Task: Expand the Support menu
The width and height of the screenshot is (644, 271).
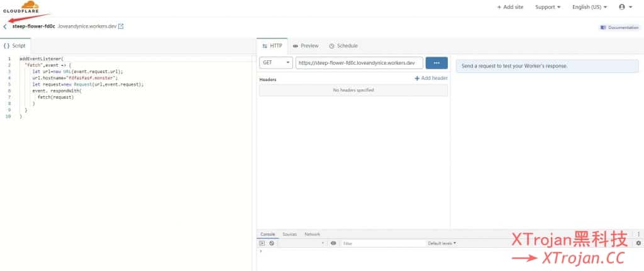Action: click(548, 7)
